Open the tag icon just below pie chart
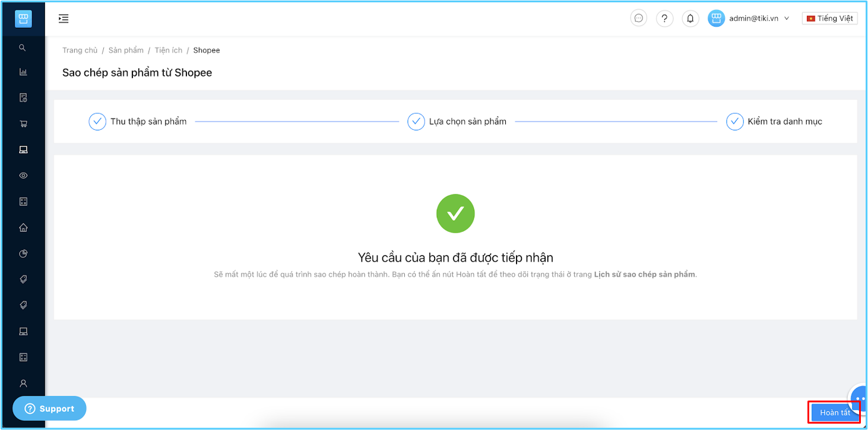The width and height of the screenshot is (868, 430). click(23, 279)
